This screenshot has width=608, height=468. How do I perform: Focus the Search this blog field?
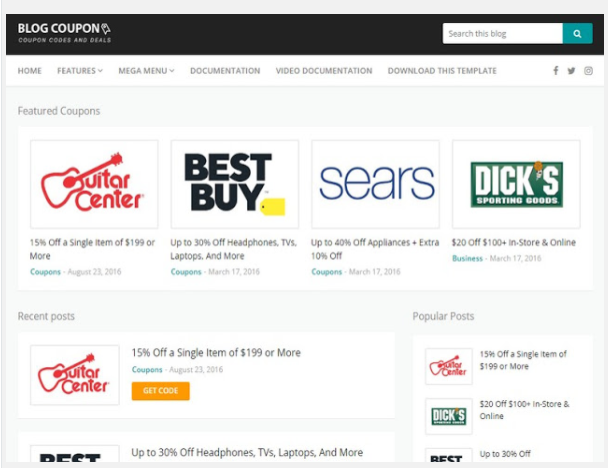pyautogui.click(x=503, y=33)
